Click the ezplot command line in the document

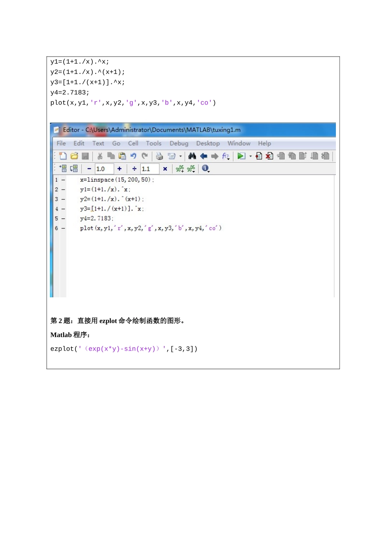(124, 349)
